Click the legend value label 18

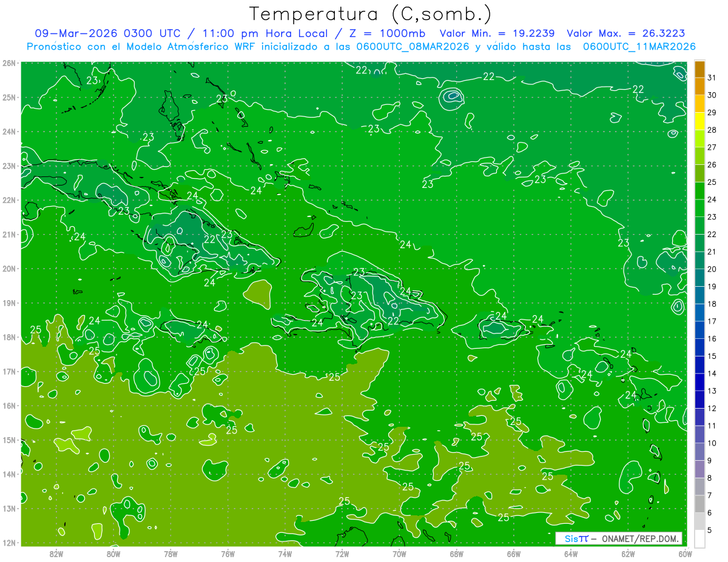click(x=712, y=304)
